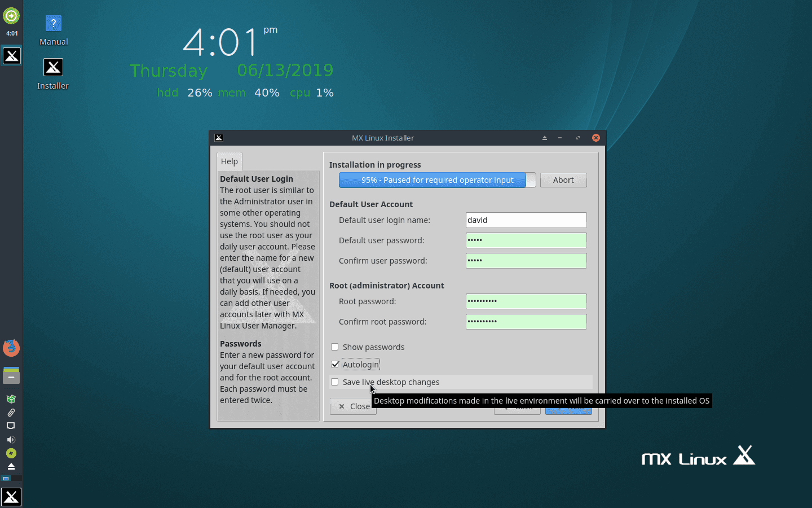Image resolution: width=812 pixels, height=508 pixels.
Task: Click the Default user password field
Action: (x=526, y=240)
